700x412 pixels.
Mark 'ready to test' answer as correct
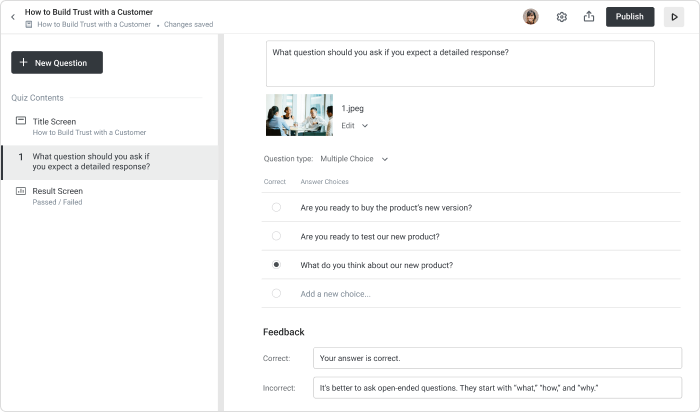276,236
